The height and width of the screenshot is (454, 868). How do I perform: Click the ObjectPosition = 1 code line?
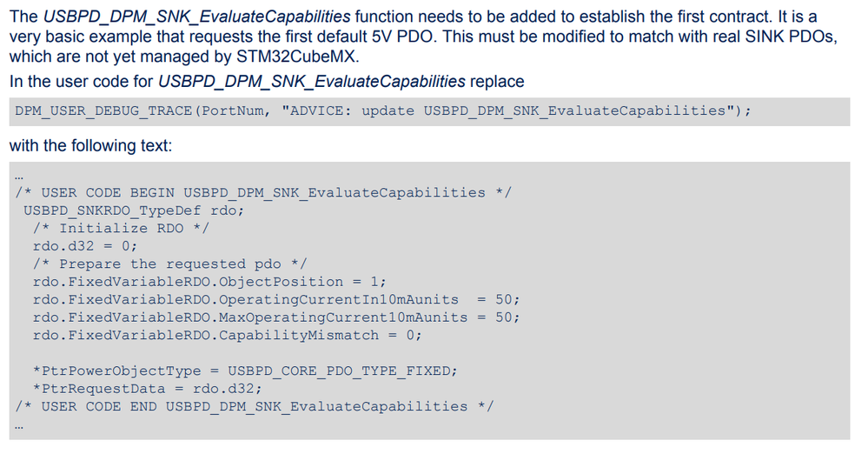click(209, 282)
